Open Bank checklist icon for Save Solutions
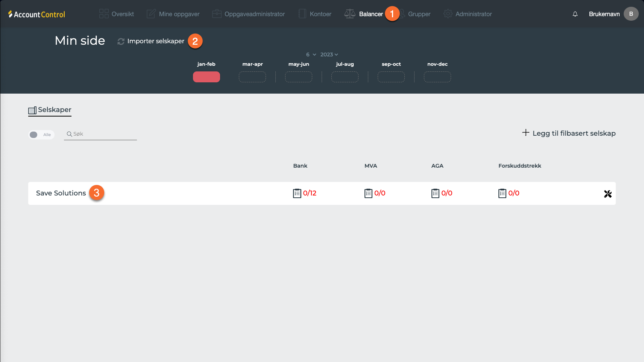 click(x=297, y=194)
